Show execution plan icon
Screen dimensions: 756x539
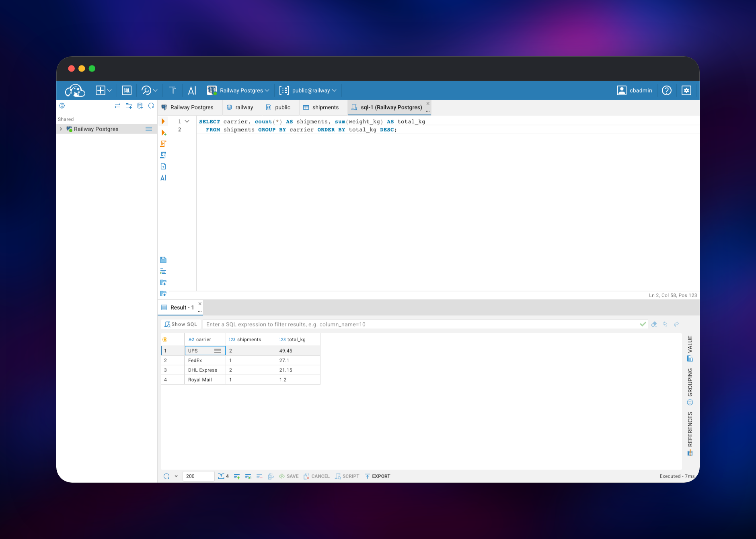click(163, 155)
